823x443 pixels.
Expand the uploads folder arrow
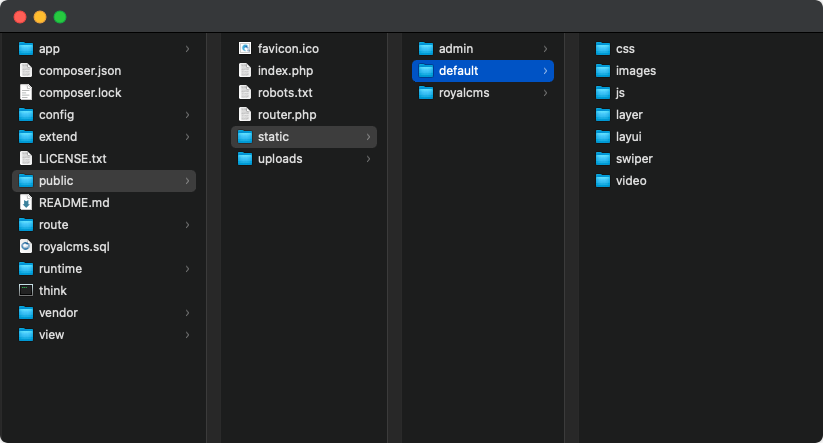(368, 158)
